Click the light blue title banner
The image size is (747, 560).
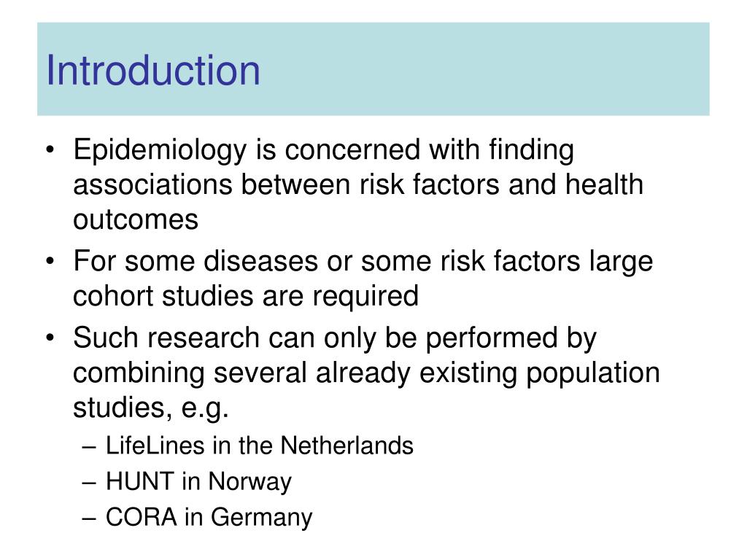pyautogui.click(x=373, y=69)
